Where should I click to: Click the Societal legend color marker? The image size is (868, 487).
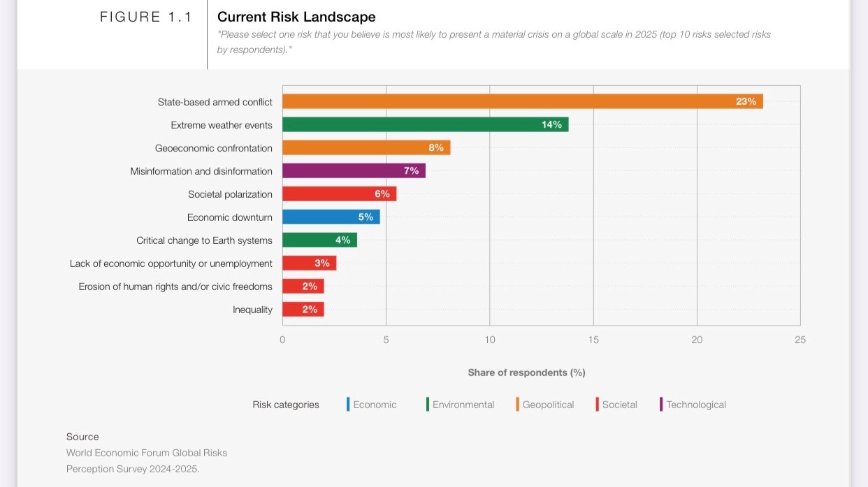click(598, 404)
